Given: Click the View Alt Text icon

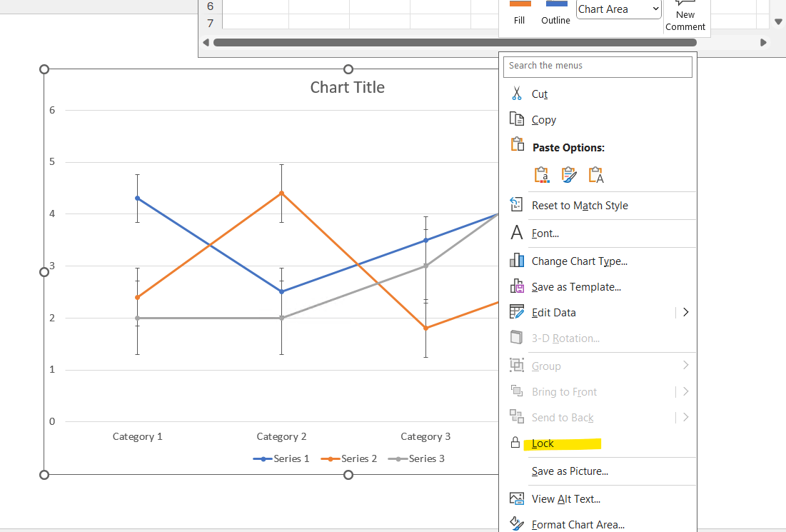Looking at the screenshot, I should 516,498.
